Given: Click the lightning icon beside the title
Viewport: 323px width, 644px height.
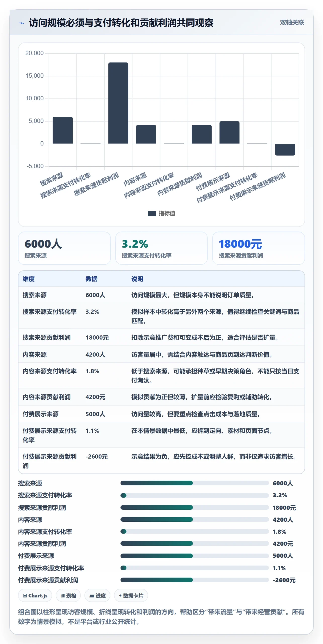Looking at the screenshot, I should pyautogui.click(x=22, y=23).
